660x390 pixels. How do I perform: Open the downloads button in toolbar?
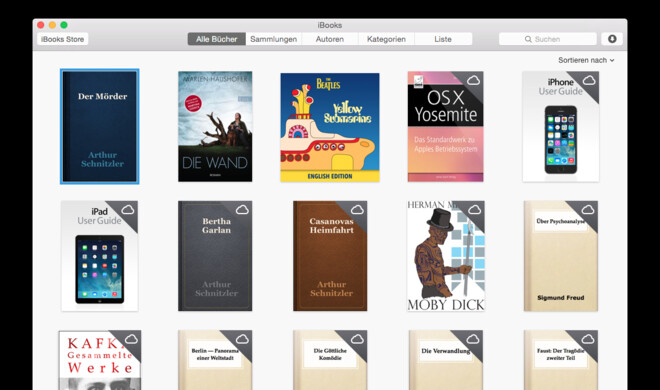(x=612, y=39)
